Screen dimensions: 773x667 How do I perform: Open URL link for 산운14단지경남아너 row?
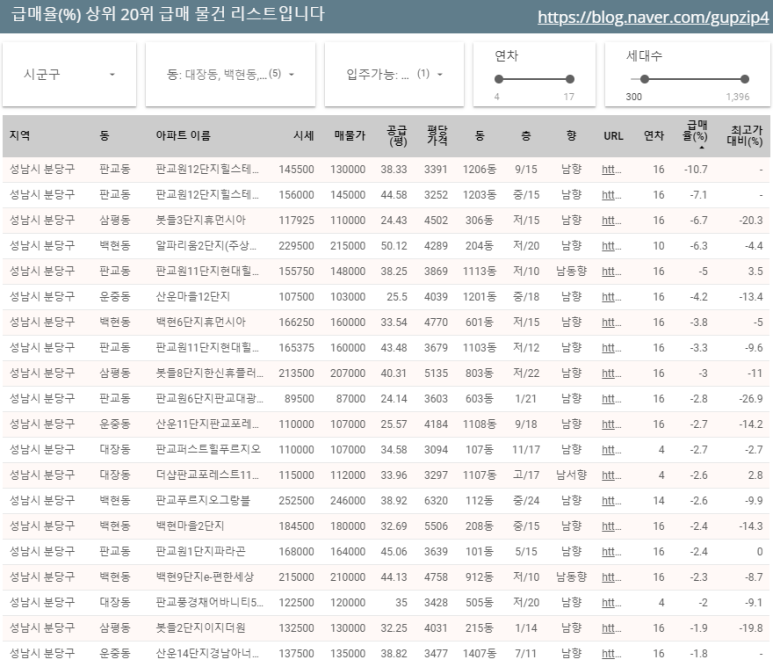pyautogui.click(x=611, y=654)
